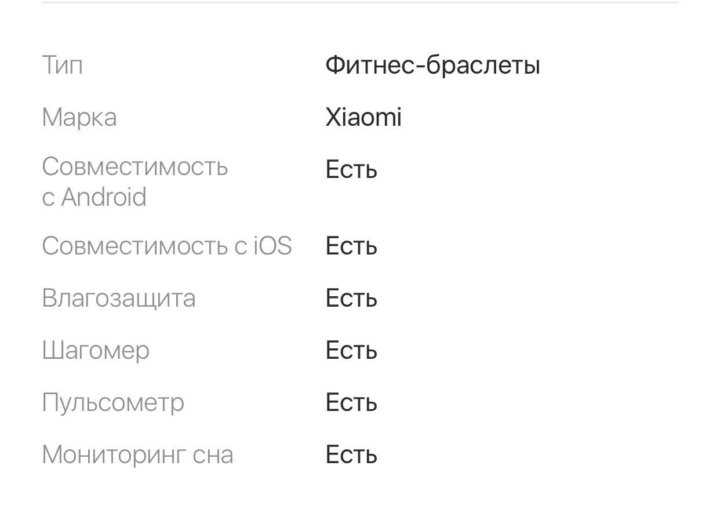The height and width of the screenshot is (513, 720).
Task: Select Есть value next to Мониторинг сна
Action: [x=351, y=456]
